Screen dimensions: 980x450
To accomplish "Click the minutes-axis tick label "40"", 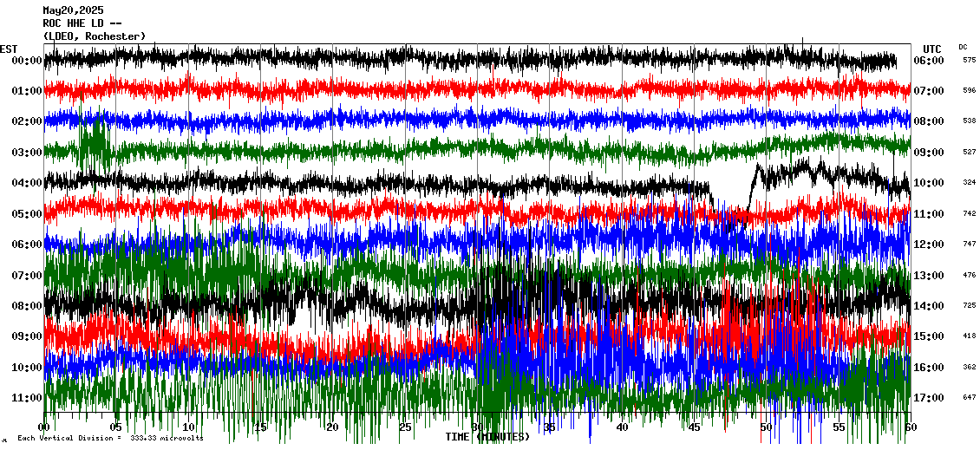I will click(x=622, y=427).
